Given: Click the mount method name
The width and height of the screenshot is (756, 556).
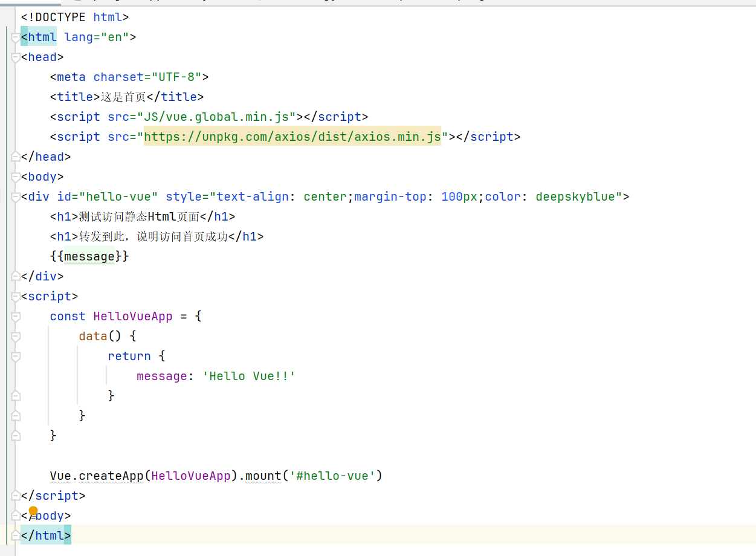Looking at the screenshot, I should 263,476.
